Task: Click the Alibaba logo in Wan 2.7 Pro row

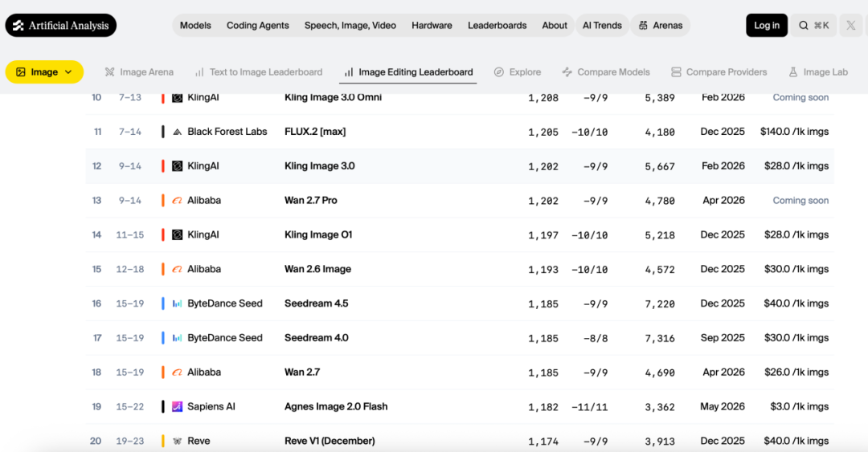Action: pos(177,200)
